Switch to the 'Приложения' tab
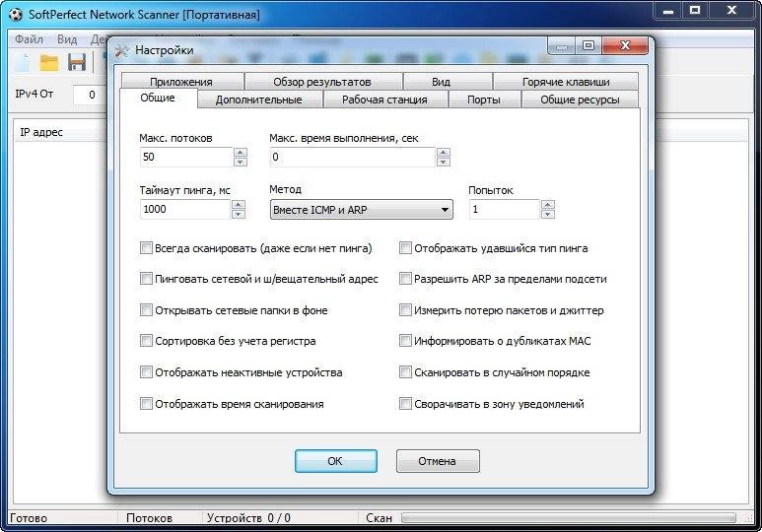The width and height of the screenshot is (762, 532). point(181,81)
